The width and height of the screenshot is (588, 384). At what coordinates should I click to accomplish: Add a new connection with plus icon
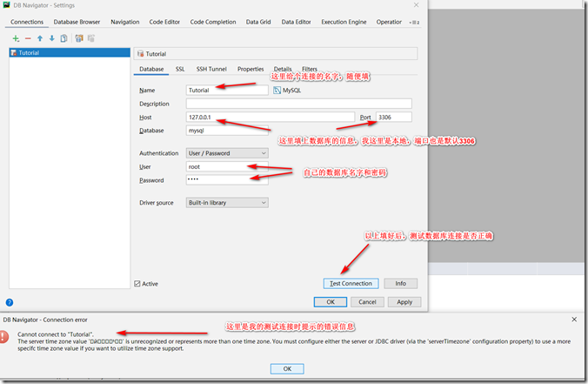(16, 38)
